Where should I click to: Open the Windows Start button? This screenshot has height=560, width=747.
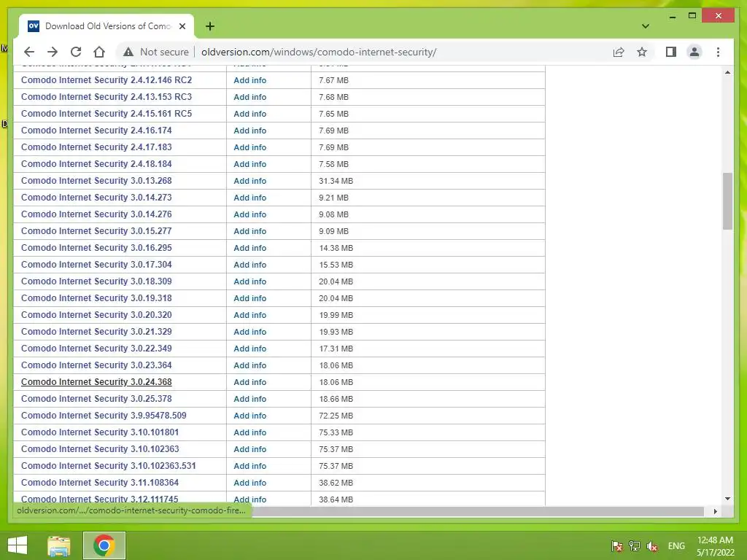click(x=18, y=545)
